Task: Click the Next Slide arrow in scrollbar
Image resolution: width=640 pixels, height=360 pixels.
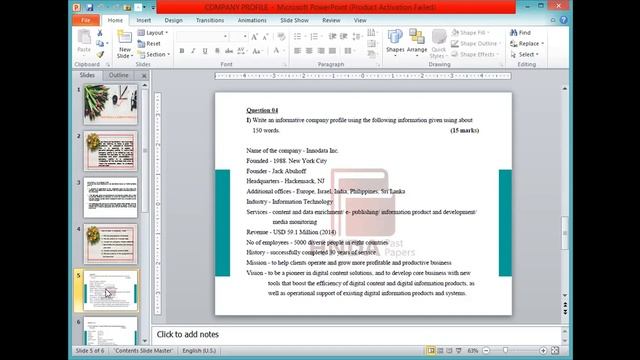Action: pos(565,312)
